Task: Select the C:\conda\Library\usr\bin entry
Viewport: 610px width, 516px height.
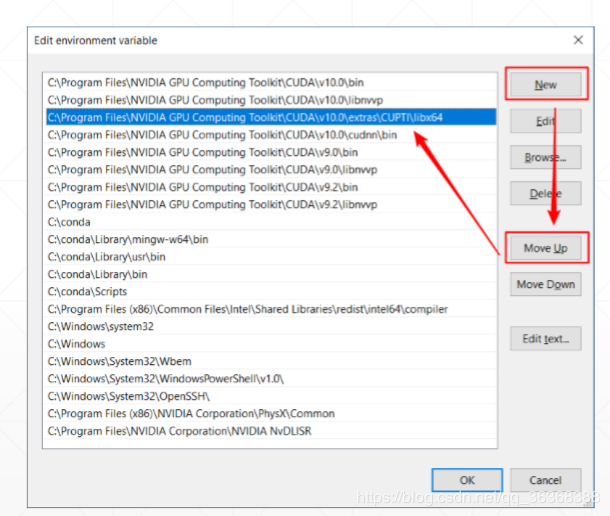Action: 271,257
